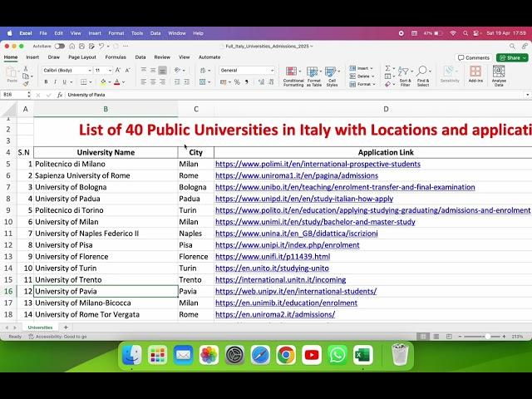Click the Undo arrow icon
532x399 pixels.
click(x=101, y=47)
